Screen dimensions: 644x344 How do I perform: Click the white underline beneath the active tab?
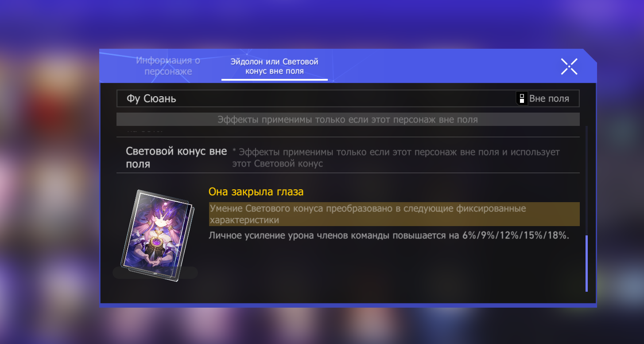(x=275, y=80)
